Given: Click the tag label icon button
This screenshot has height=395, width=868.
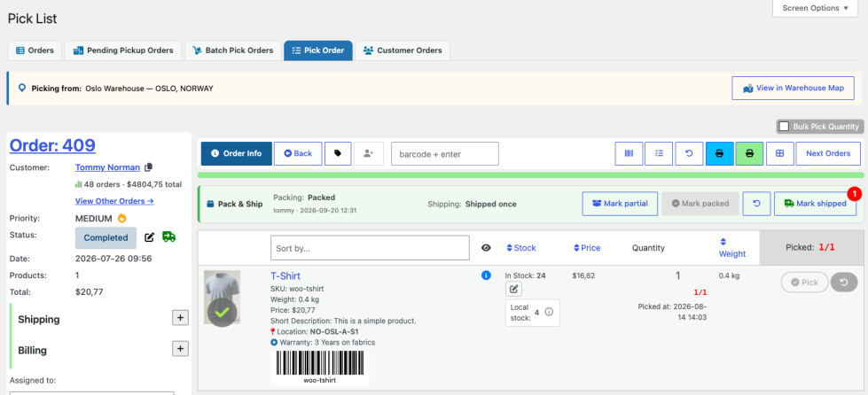Looking at the screenshot, I should pos(338,154).
